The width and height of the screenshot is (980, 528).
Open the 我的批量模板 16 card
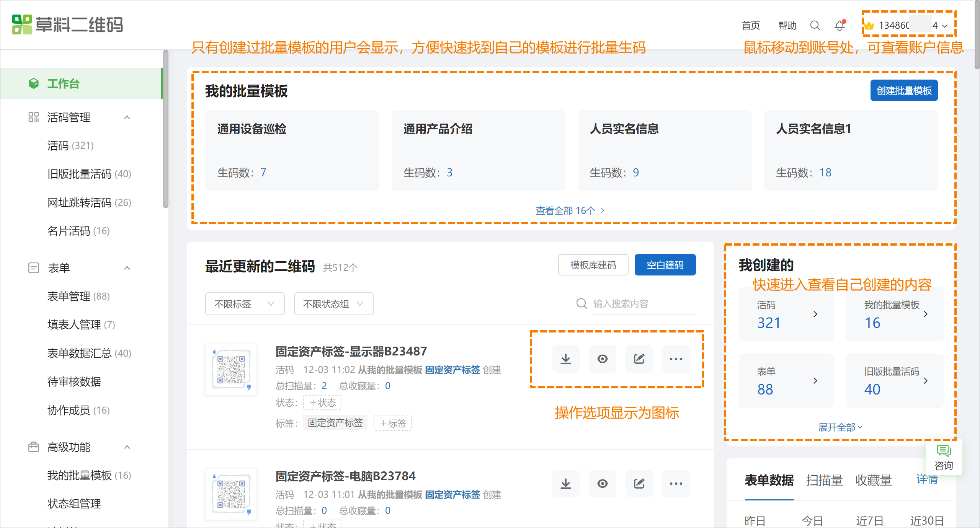coord(895,314)
